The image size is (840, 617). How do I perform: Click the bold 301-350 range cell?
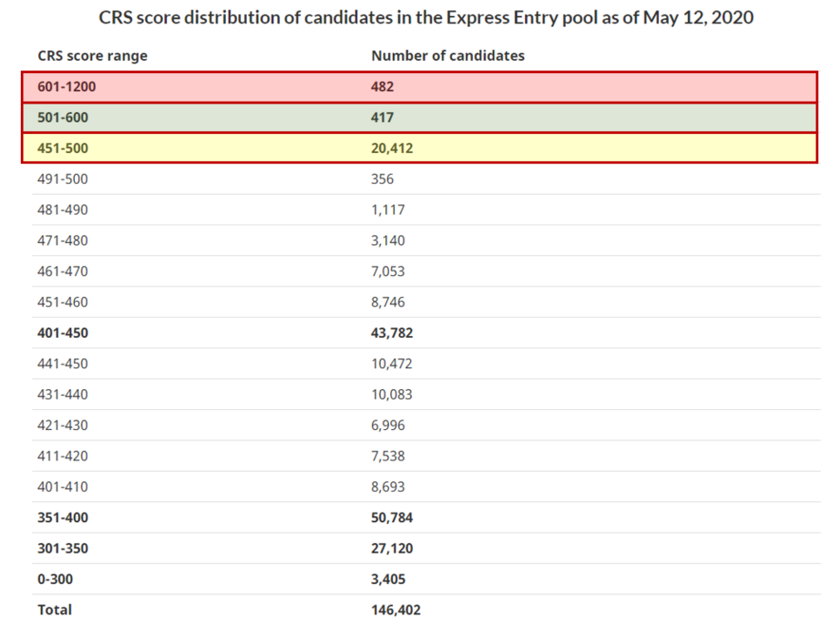[63, 548]
